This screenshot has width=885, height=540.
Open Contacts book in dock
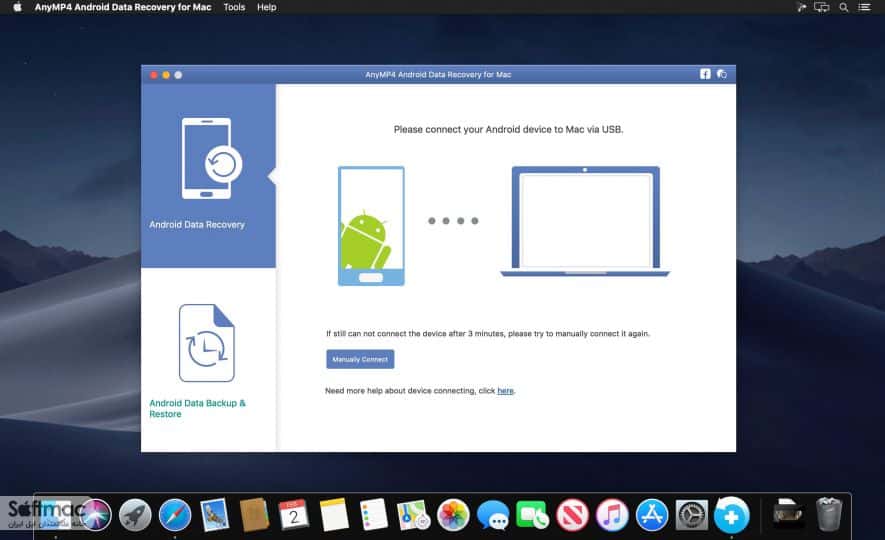tap(254, 515)
